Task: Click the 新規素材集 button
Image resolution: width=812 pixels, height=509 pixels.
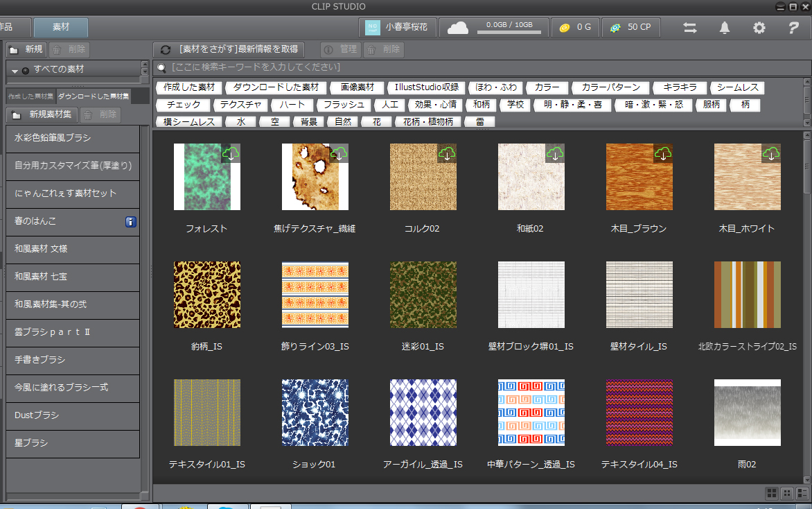Action: [x=42, y=115]
